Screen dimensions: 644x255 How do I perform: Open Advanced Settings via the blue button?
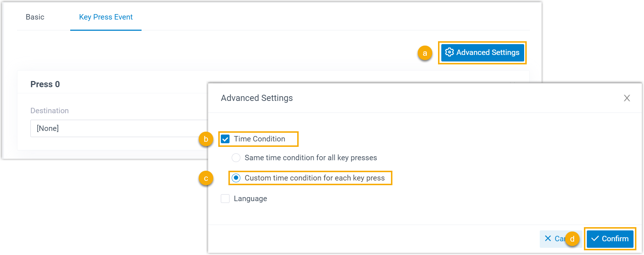[x=482, y=52]
